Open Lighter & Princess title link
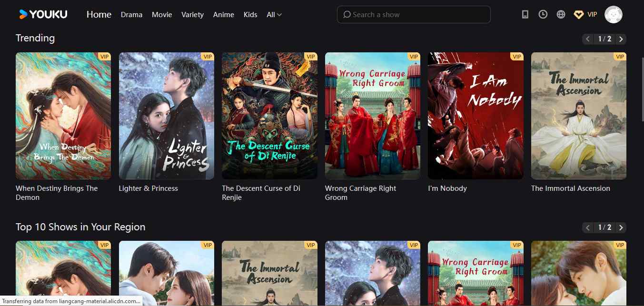This screenshot has height=306, width=644. click(148, 188)
